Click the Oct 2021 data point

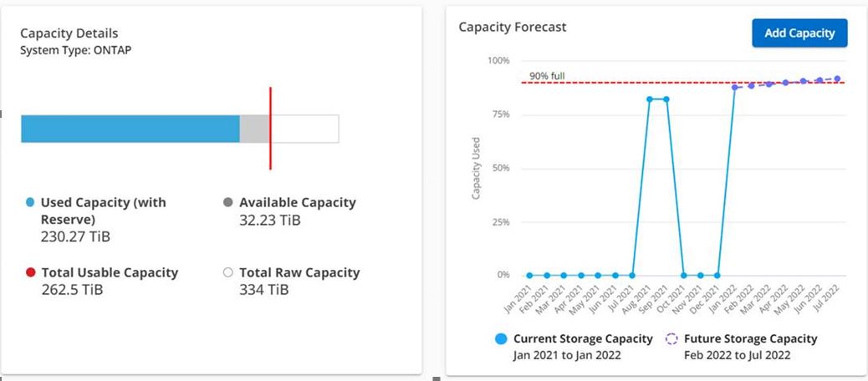point(683,275)
